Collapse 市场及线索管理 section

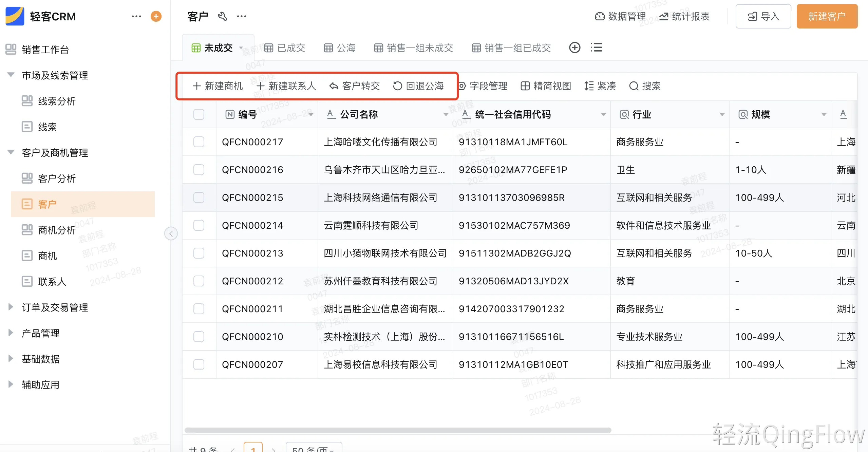click(x=11, y=75)
